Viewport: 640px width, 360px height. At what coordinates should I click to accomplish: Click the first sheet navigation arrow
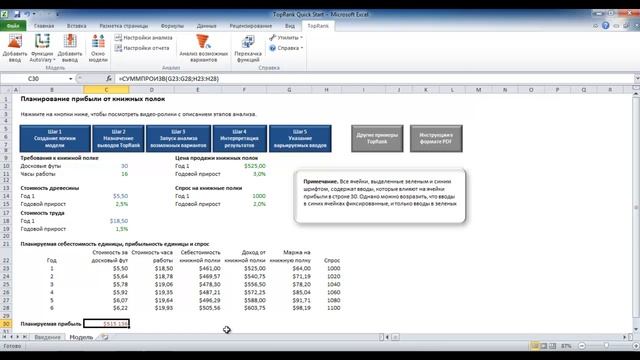(4, 337)
